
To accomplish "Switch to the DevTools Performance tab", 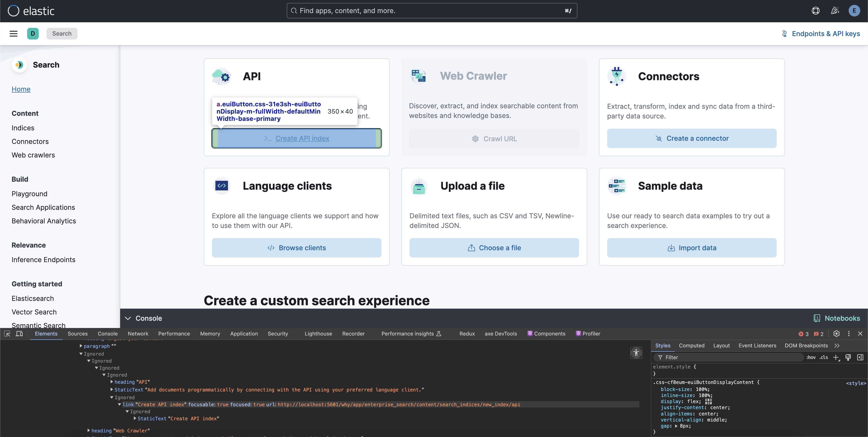I will [x=174, y=334].
